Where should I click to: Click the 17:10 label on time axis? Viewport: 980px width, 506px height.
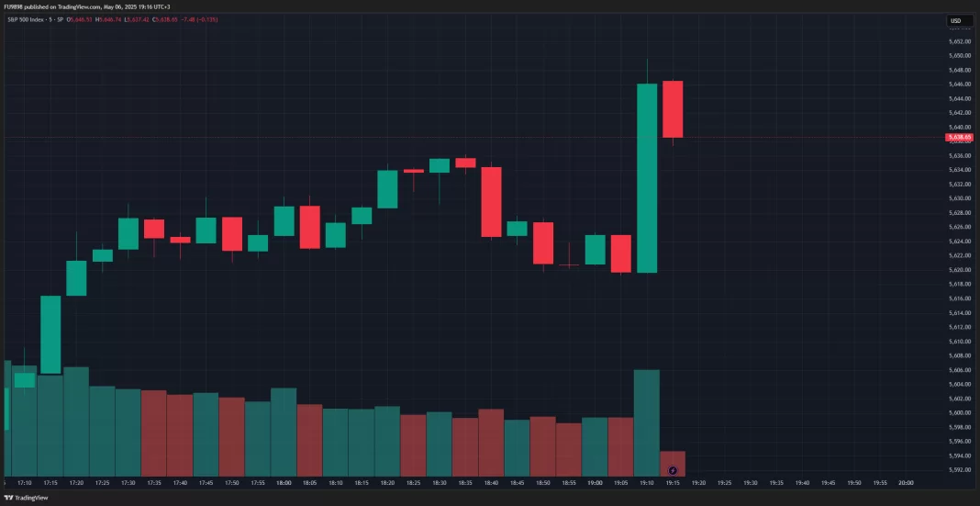coord(24,483)
